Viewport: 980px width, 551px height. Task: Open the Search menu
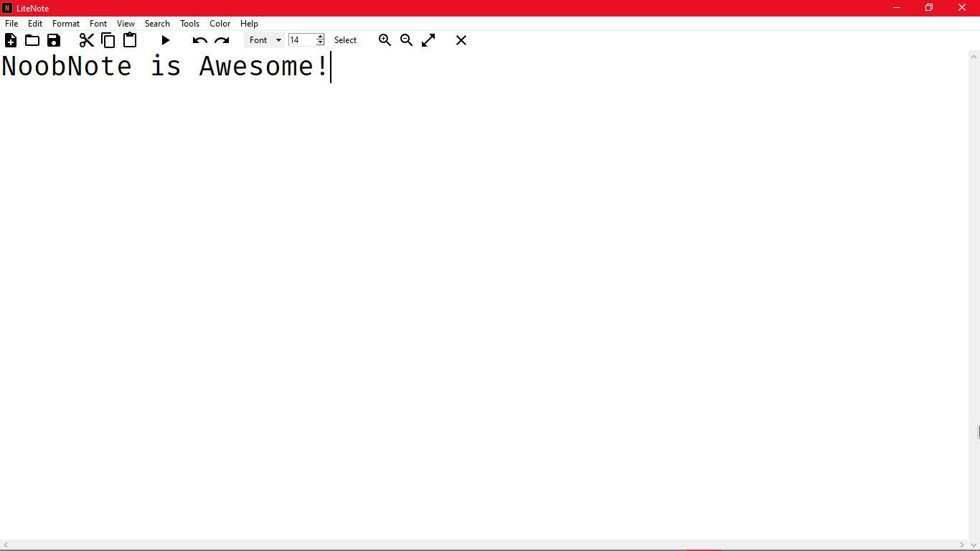coord(157,24)
